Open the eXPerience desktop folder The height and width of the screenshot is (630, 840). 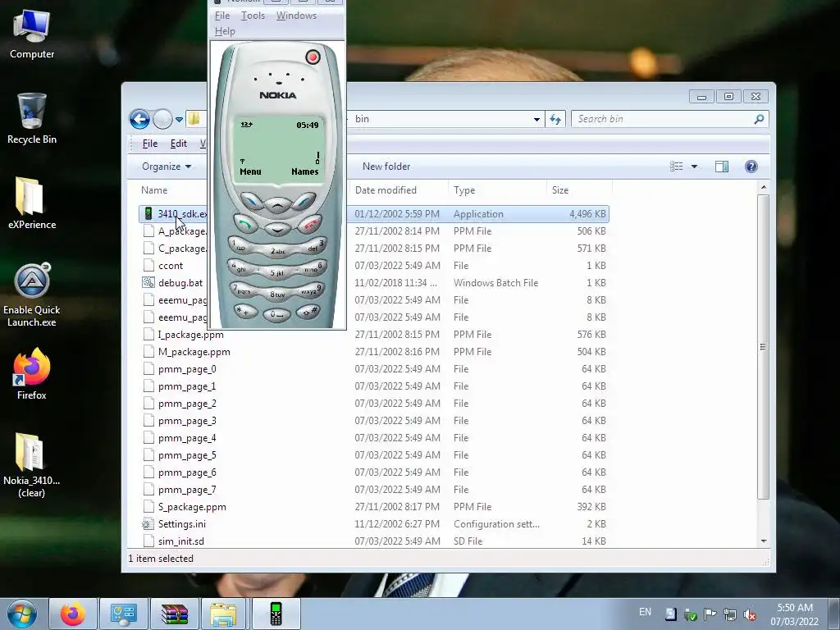click(x=32, y=203)
